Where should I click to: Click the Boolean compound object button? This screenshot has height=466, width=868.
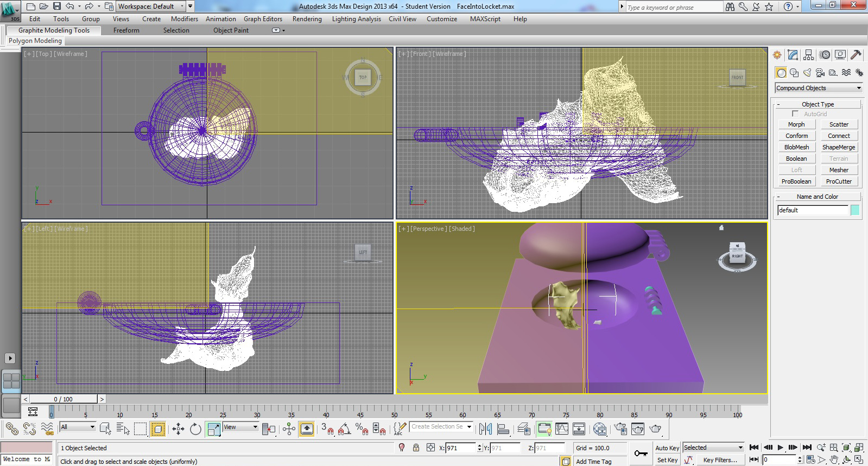pyautogui.click(x=796, y=159)
